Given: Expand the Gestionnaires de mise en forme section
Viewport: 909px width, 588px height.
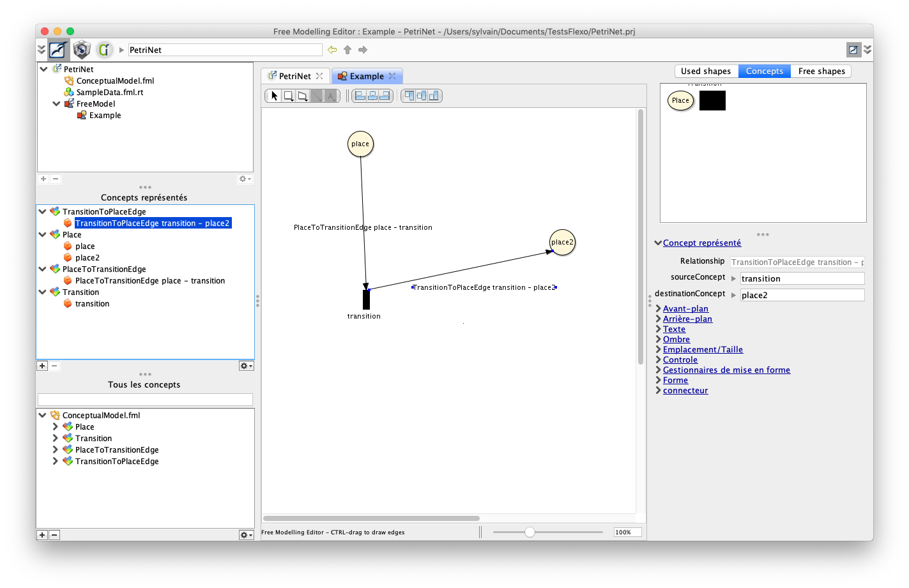Looking at the screenshot, I should [658, 370].
